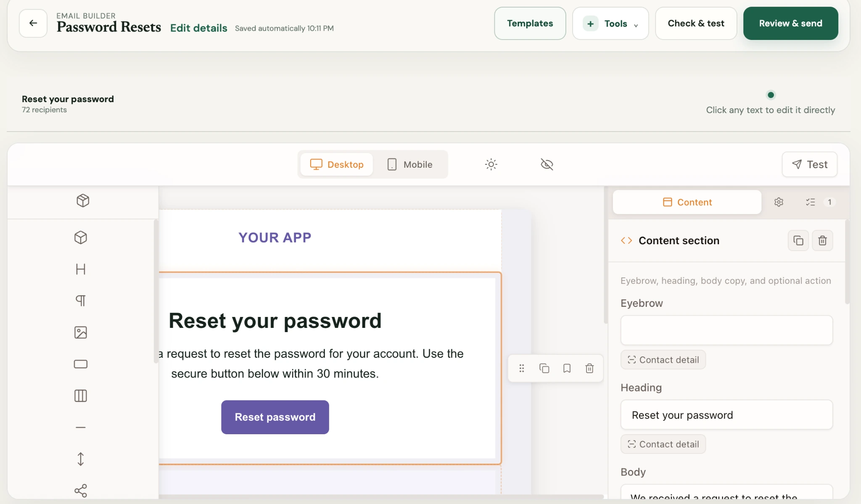Add a columns block from sidebar

coord(81,396)
